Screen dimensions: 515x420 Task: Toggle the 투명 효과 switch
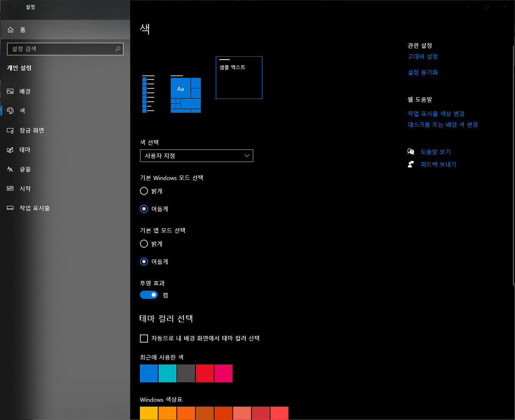149,295
